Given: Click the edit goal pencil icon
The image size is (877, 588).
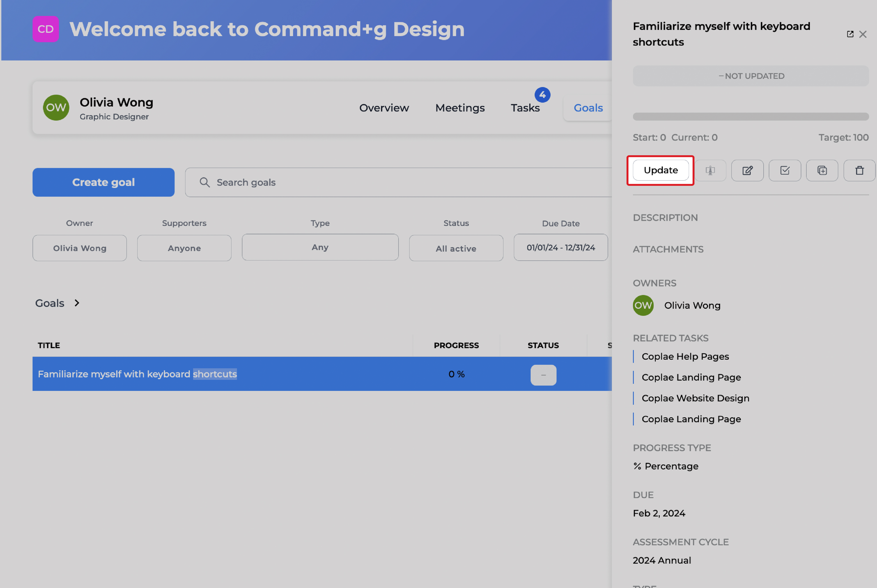Looking at the screenshot, I should coord(747,171).
